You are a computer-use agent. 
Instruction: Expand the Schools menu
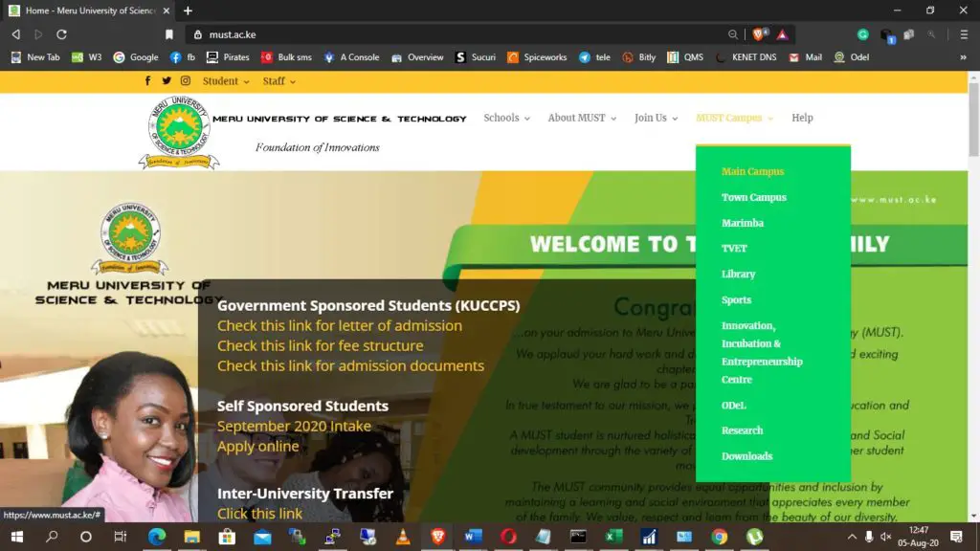point(507,118)
